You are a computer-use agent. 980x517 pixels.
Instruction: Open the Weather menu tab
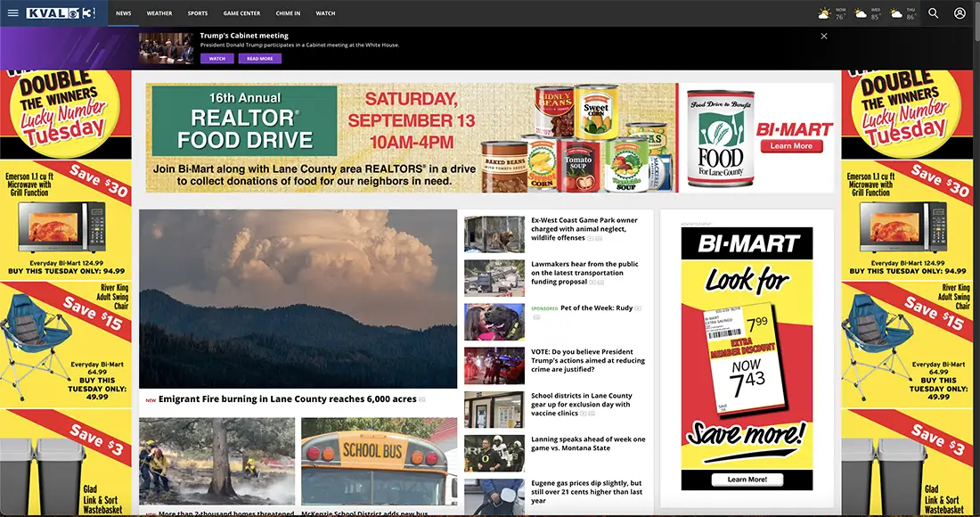tap(159, 13)
